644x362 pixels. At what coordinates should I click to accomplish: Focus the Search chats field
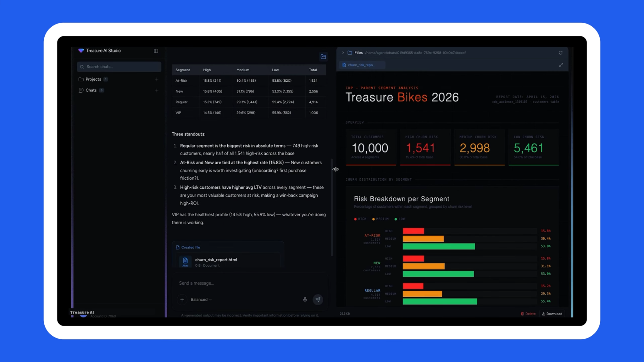pyautogui.click(x=119, y=67)
